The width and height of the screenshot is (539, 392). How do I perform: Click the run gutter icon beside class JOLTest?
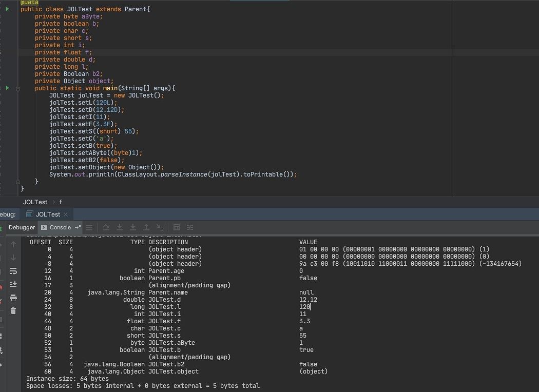coord(7,9)
